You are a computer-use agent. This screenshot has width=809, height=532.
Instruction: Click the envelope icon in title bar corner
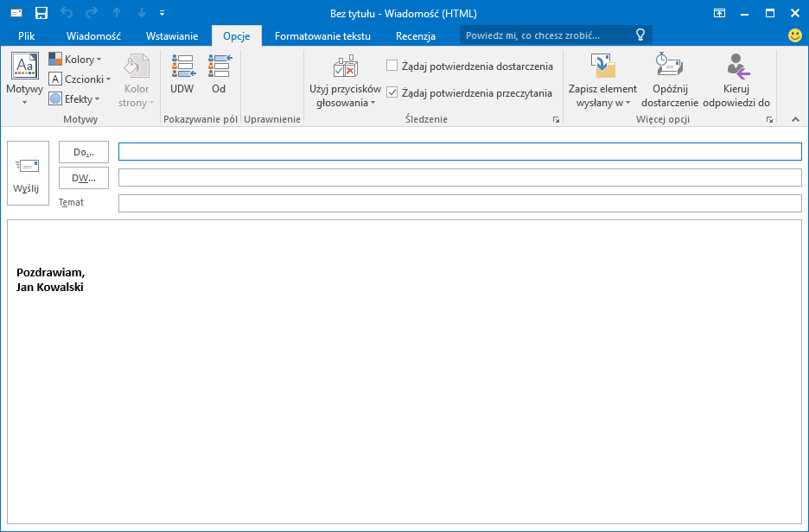[16, 13]
